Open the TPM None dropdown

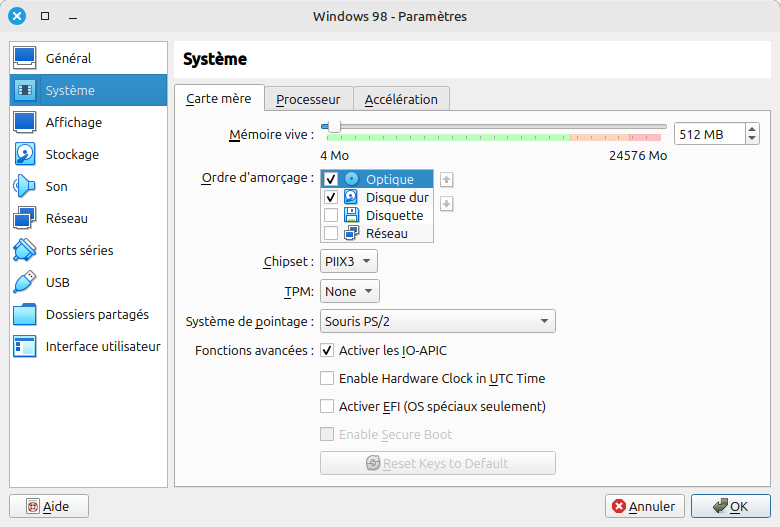(x=350, y=291)
